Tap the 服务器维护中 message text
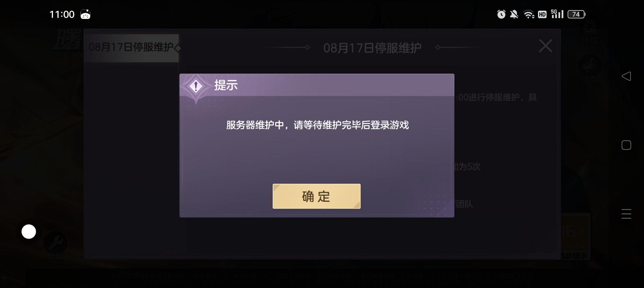The image size is (644, 288). 317,125
